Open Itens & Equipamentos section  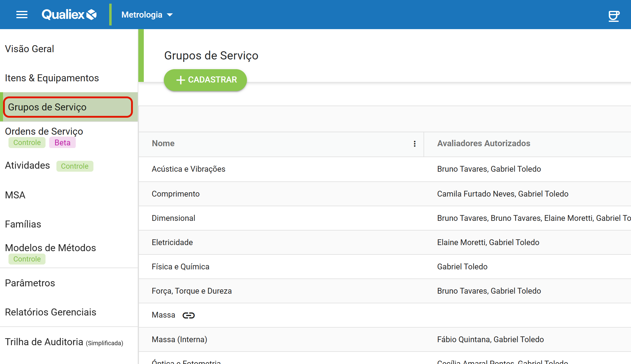click(x=52, y=78)
